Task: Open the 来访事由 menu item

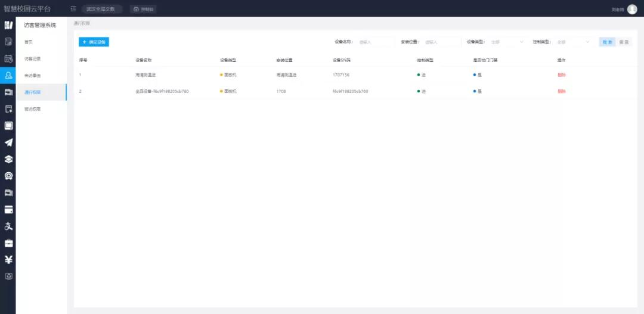Action: click(32, 76)
